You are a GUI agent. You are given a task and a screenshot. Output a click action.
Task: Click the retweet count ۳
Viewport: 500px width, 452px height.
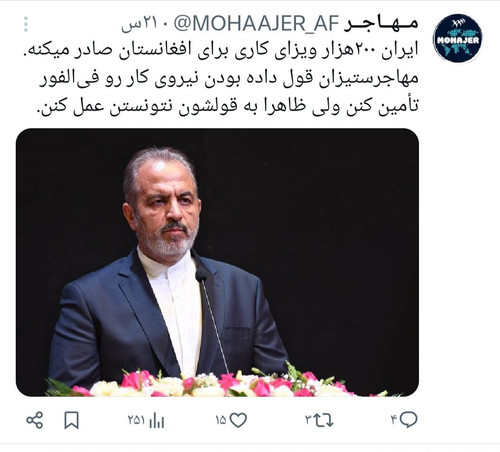pyautogui.click(x=308, y=420)
